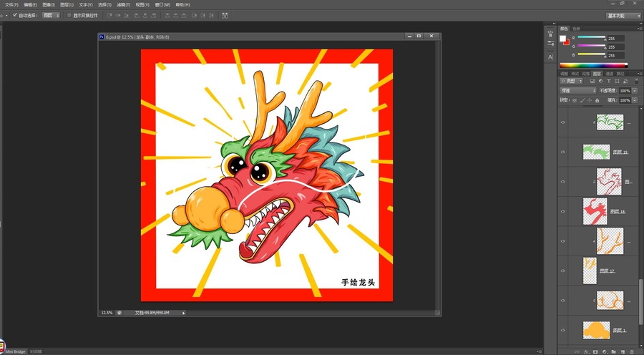This screenshot has height=355, width=644.
Task: Toggle the layer filtering switch
Action: click(637, 81)
